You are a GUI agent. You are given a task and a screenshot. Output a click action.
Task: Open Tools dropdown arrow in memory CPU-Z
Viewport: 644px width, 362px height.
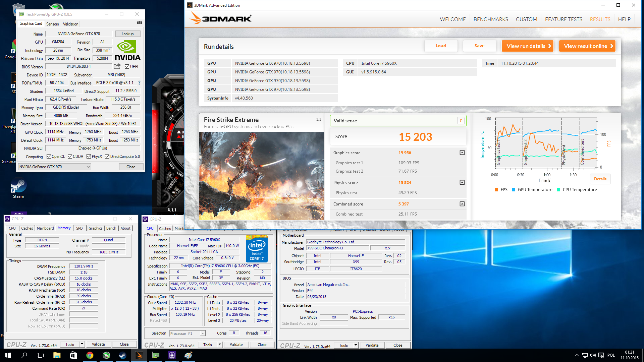[x=82, y=344]
